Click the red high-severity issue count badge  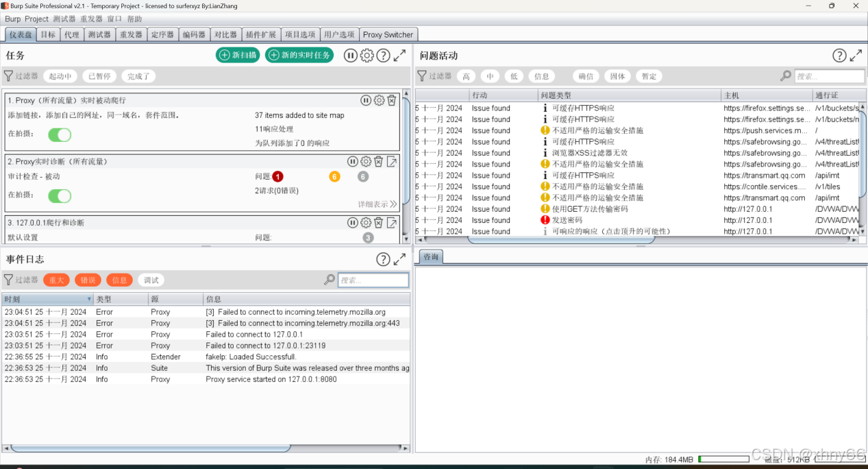pyautogui.click(x=277, y=176)
